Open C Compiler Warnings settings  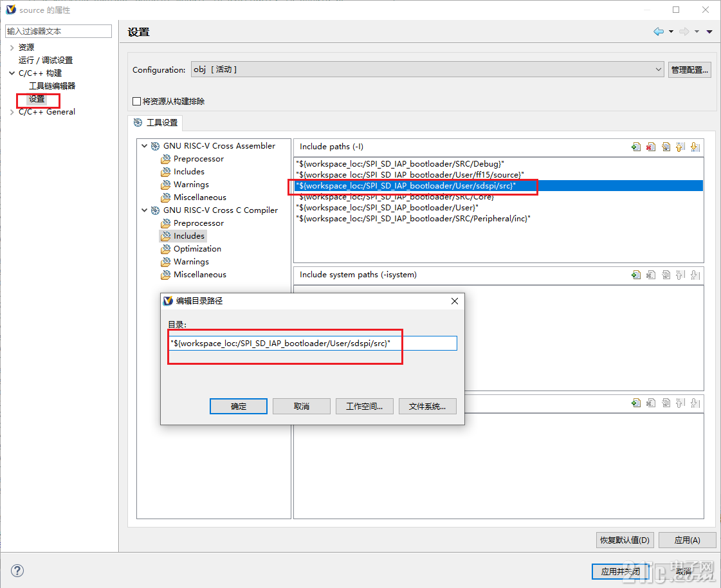coord(191,262)
